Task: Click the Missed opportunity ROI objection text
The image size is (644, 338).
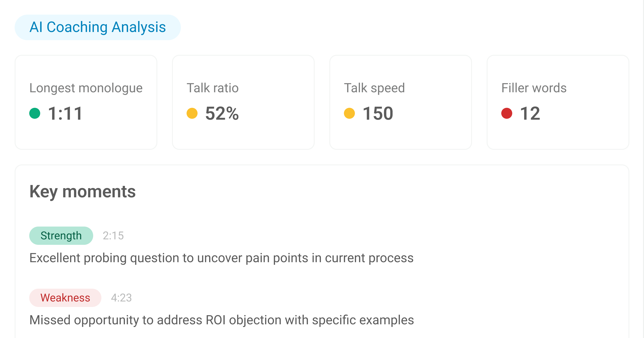Action: coord(221,320)
